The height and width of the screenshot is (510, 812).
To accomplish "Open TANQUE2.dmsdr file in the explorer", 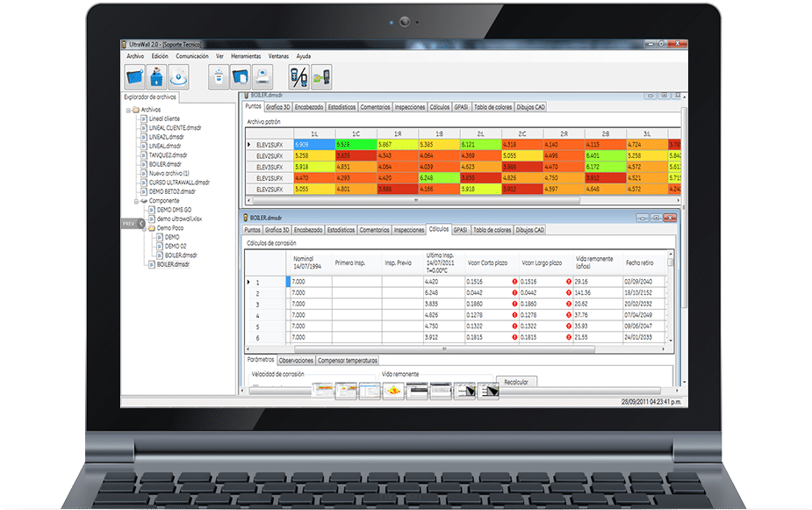I will 165,154.
